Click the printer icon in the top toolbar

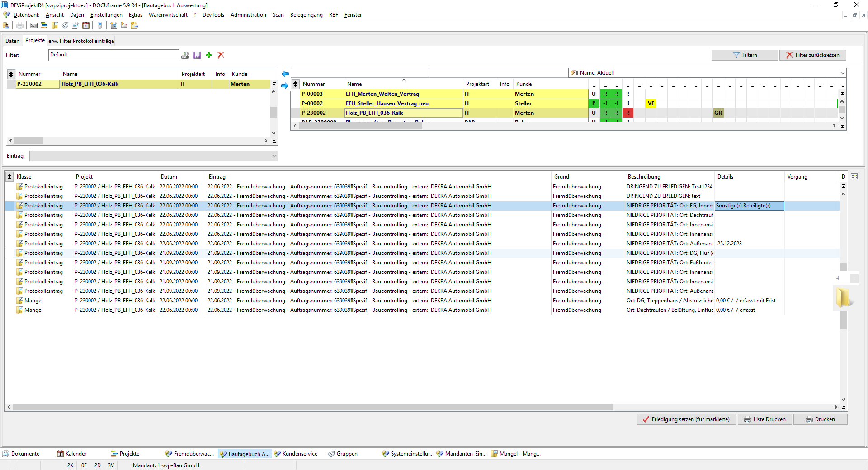pos(20,25)
